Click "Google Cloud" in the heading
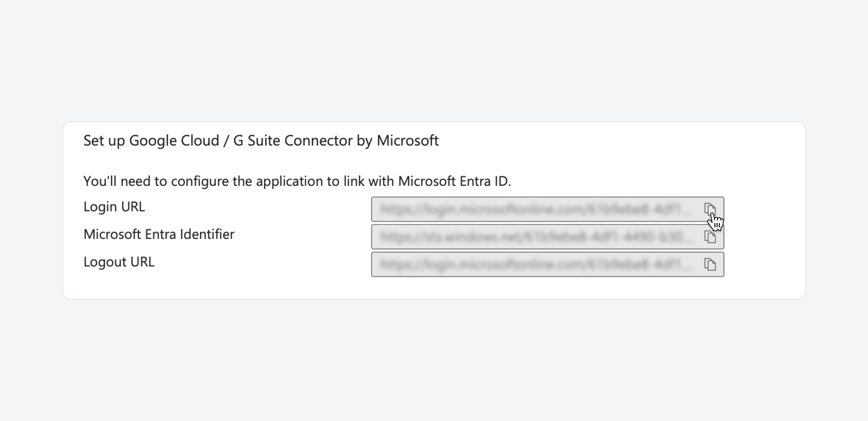This screenshot has height=421, width=868. pos(174,141)
